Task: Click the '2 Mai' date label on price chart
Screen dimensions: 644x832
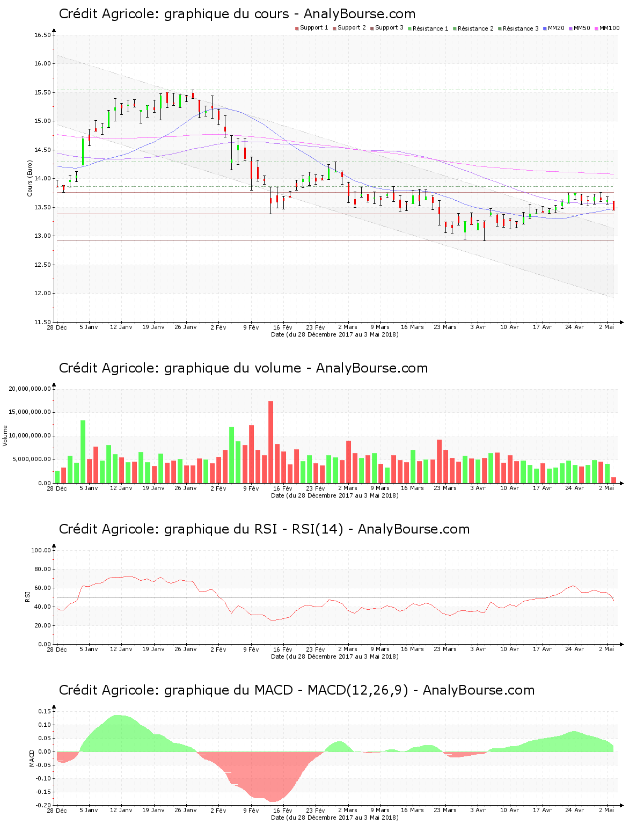Action: 607,327
